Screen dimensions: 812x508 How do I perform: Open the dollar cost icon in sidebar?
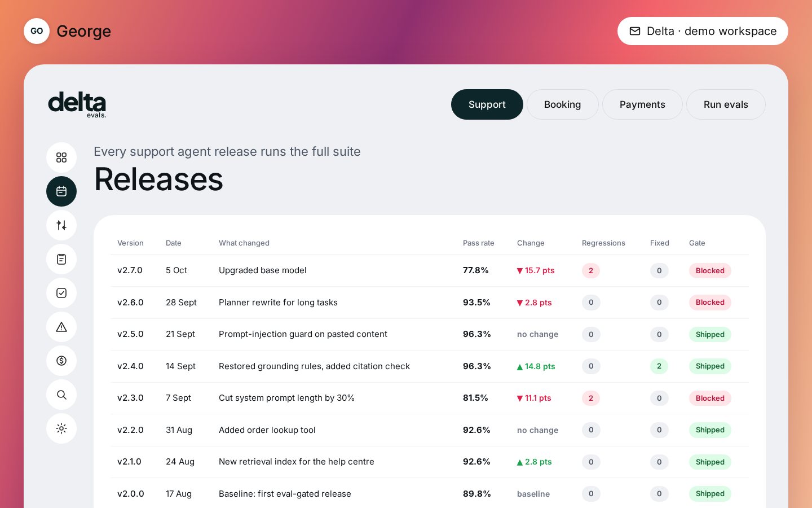[61, 361]
